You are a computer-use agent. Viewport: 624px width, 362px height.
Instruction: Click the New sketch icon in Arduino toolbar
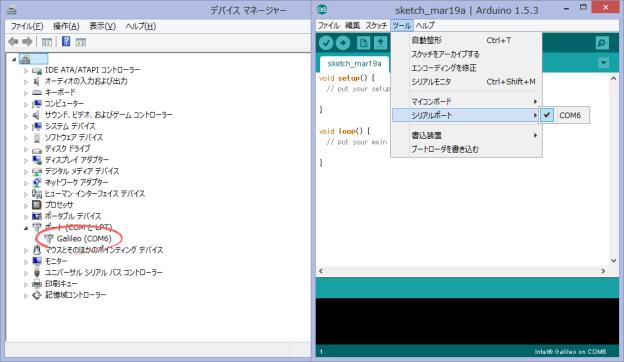click(x=363, y=43)
